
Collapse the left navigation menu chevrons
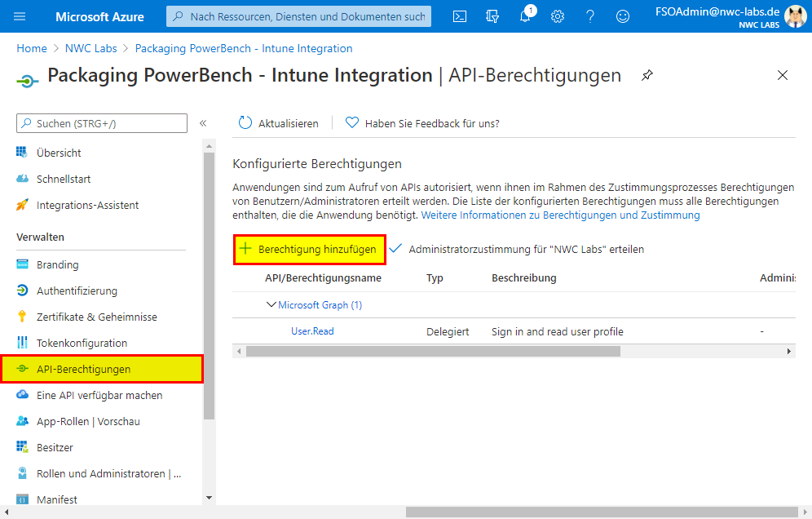pos(203,123)
